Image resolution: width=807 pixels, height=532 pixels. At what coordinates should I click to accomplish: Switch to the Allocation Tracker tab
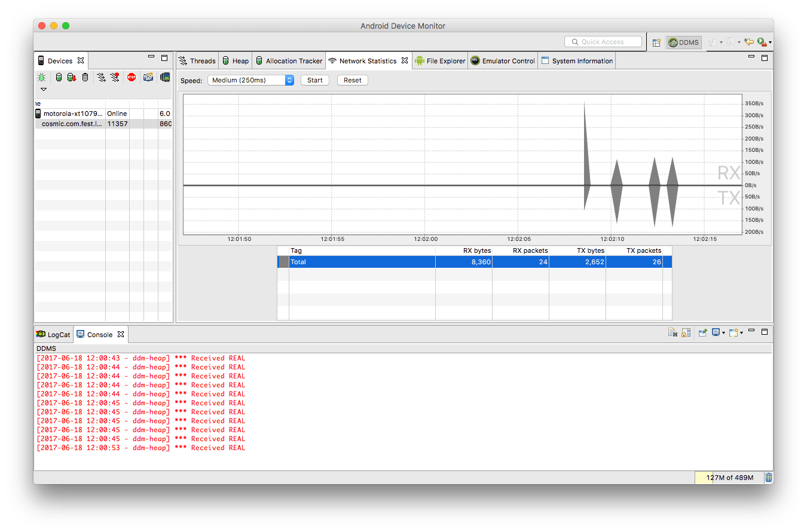point(289,61)
